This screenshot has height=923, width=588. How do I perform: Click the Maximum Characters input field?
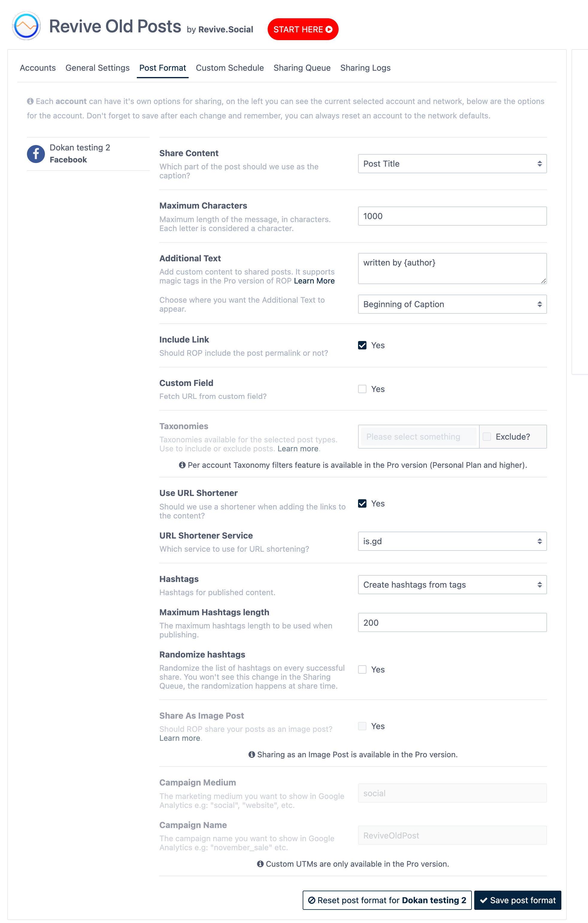click(451, 216)
